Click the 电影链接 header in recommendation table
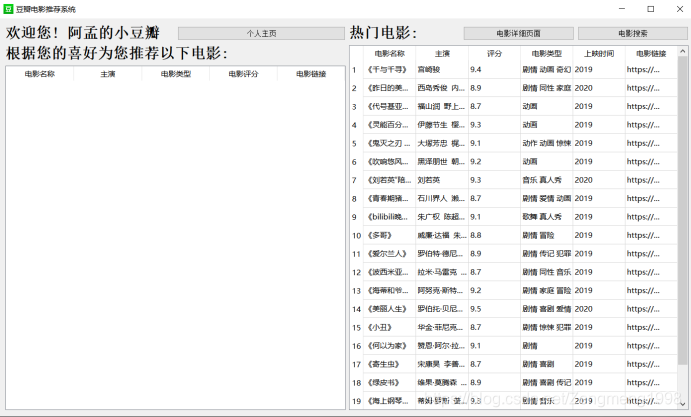This screenshot has width=691, height=417. [x=311, y=74]
